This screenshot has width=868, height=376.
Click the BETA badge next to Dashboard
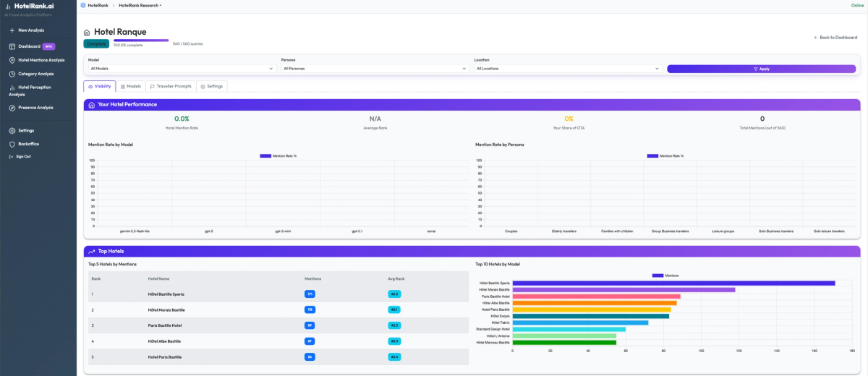(49, 46)
